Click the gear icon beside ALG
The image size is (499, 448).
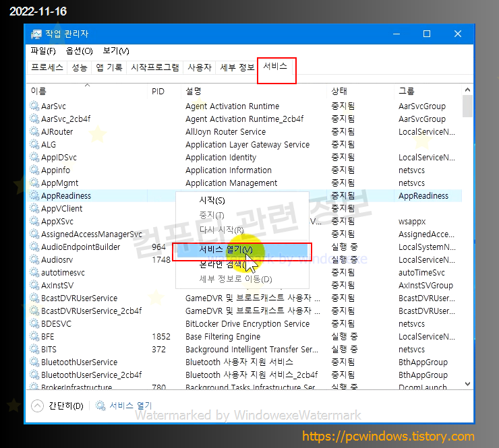[34, 144]
